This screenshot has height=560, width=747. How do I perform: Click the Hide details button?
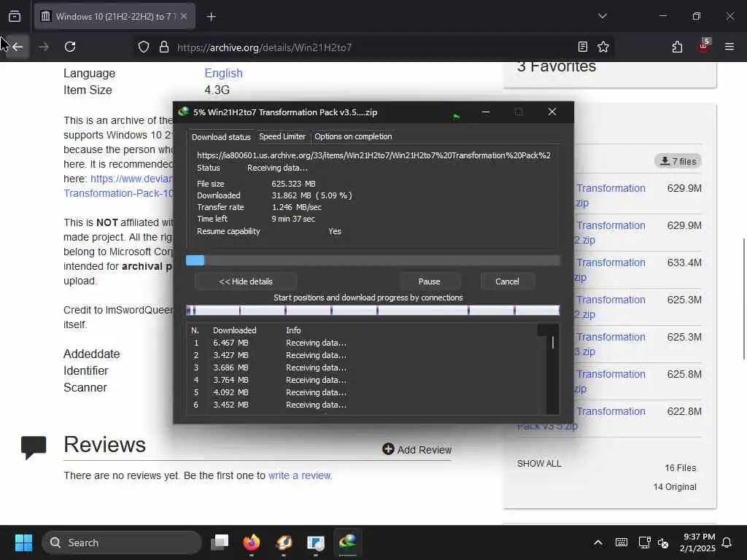245,281
